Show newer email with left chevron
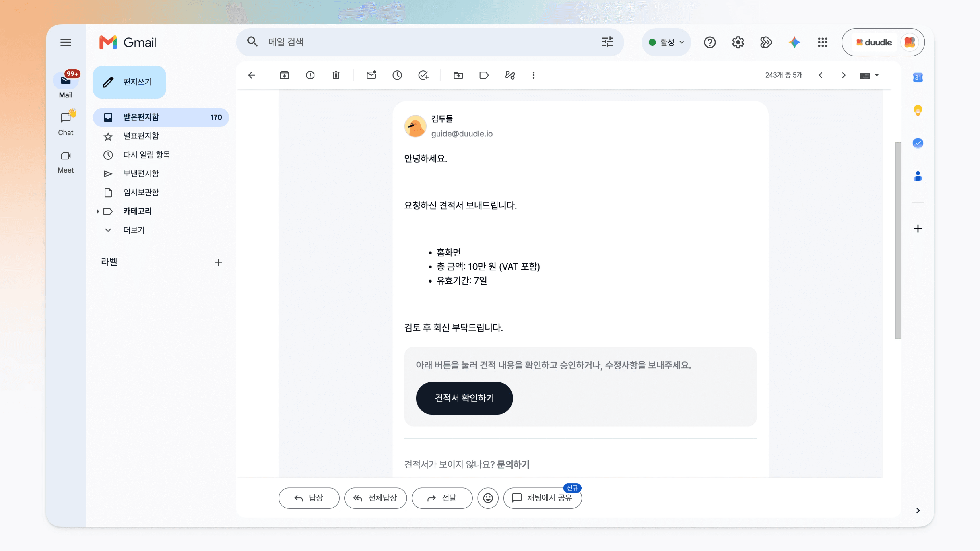 click(820, 75)
